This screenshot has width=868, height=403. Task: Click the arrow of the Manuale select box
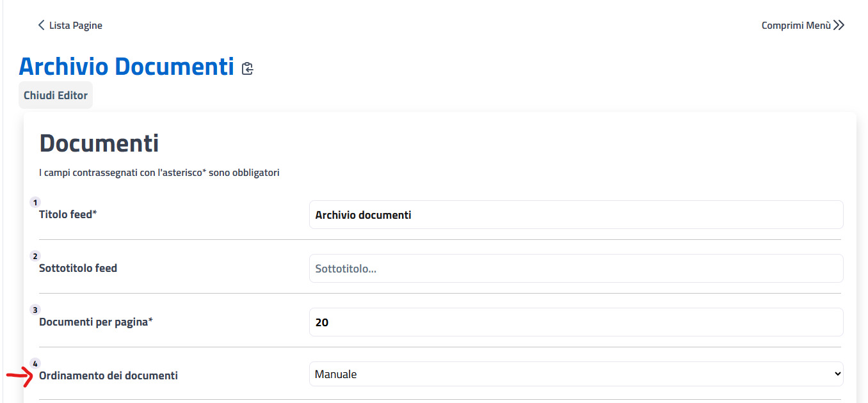click(837, 374)
